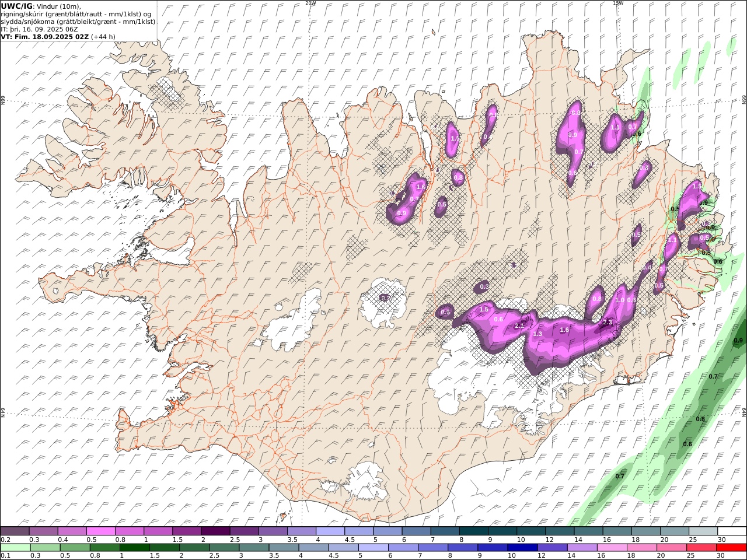The image size is (747, 560).
Task: Click the bright red swatch labeled 30 in the lower legend
Action: click(x=731, y=547)
